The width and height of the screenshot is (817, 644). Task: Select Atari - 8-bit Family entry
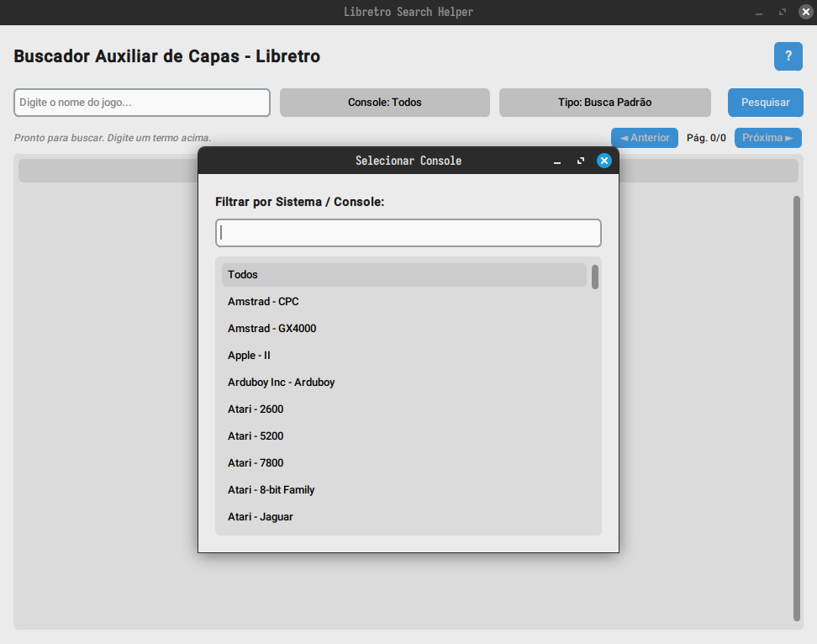pos(404,490)
